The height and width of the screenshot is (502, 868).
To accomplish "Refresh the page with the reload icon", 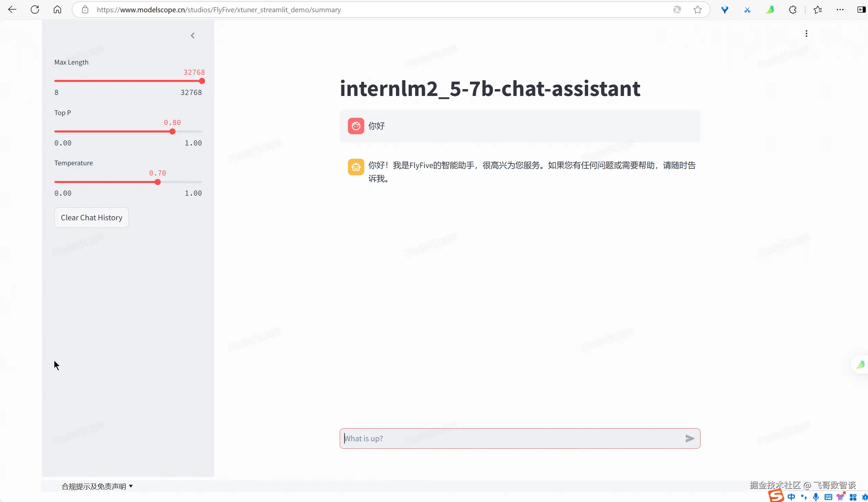I will click(x=35, y=10).
